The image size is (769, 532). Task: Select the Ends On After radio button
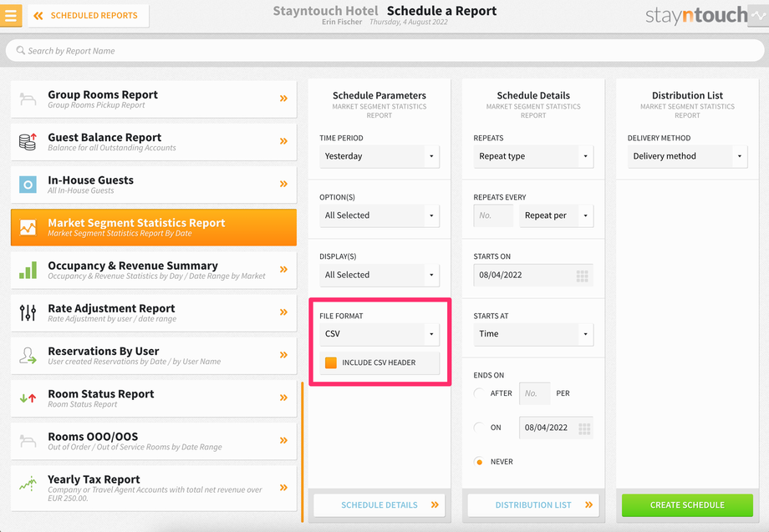(479, 393)
